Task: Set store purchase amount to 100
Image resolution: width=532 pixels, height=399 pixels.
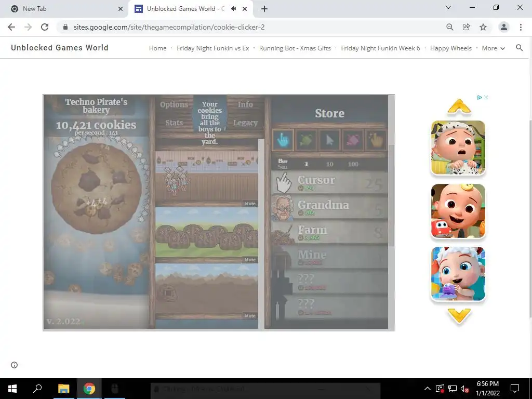Action: (353, 164)
